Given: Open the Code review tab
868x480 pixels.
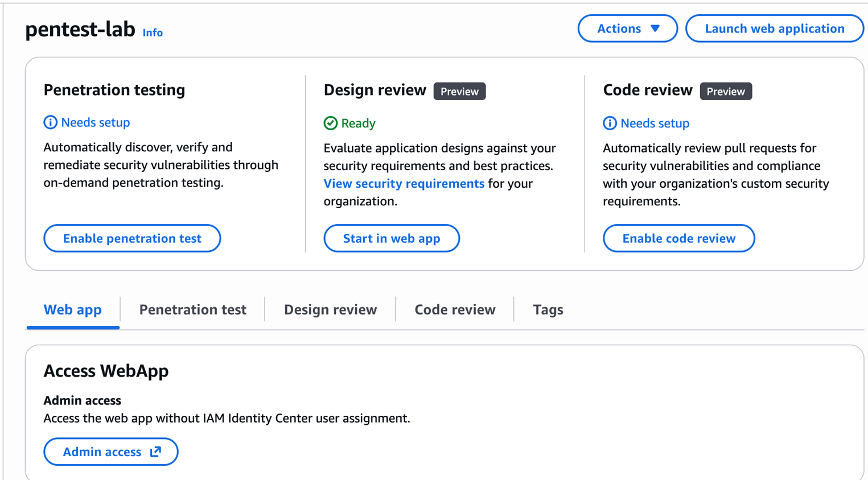Looking at the screenshot, I should point(455,309).
